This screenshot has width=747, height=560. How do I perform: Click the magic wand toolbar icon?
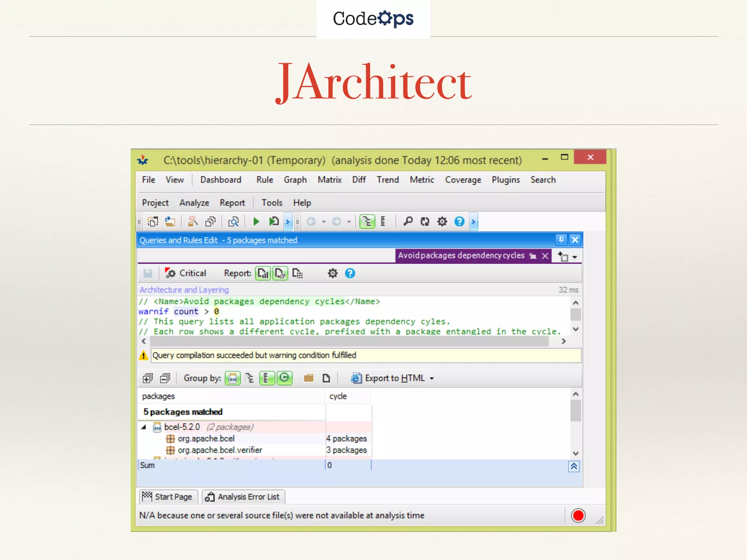click(193, 221)
